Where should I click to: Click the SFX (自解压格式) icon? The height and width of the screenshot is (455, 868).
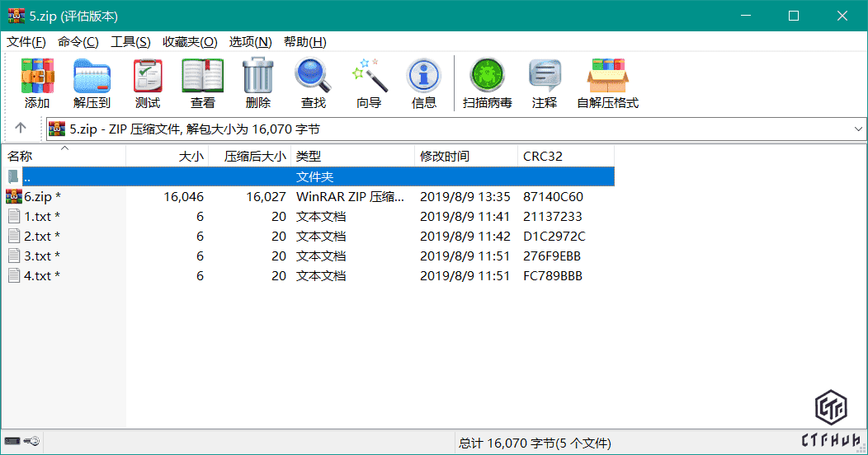[x=607, y=83]
